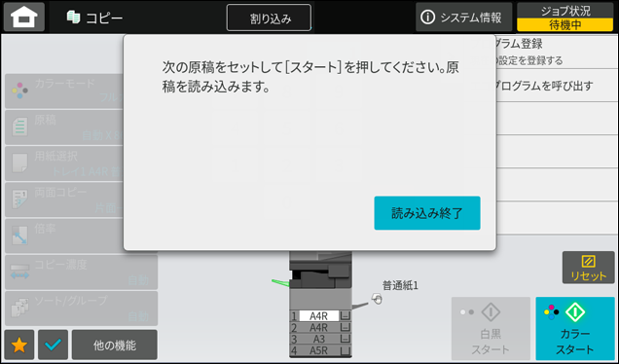The image size is (619, 364).
Task: Click the green diamond on カラースタート
Action: (x=575, y=312)
